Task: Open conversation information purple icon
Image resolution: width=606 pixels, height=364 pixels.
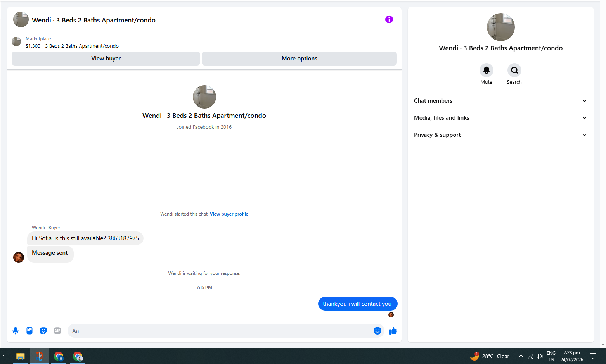Action: (x=389, y=19)
